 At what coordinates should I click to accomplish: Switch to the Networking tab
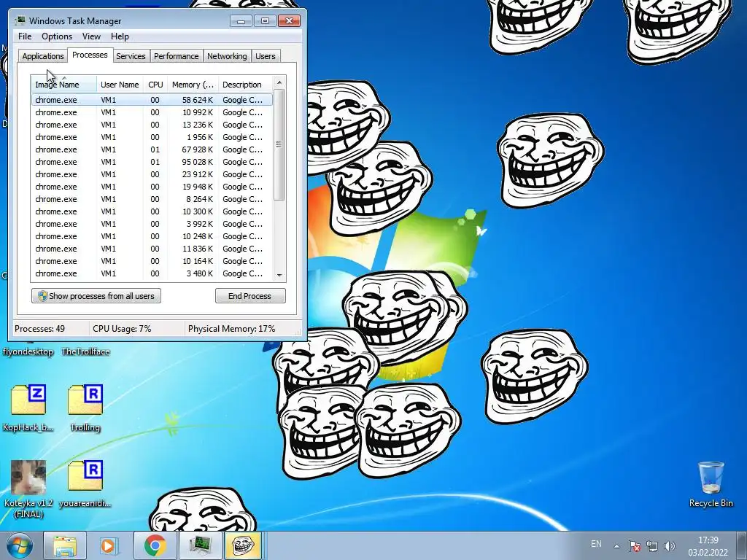coord(227,55)
